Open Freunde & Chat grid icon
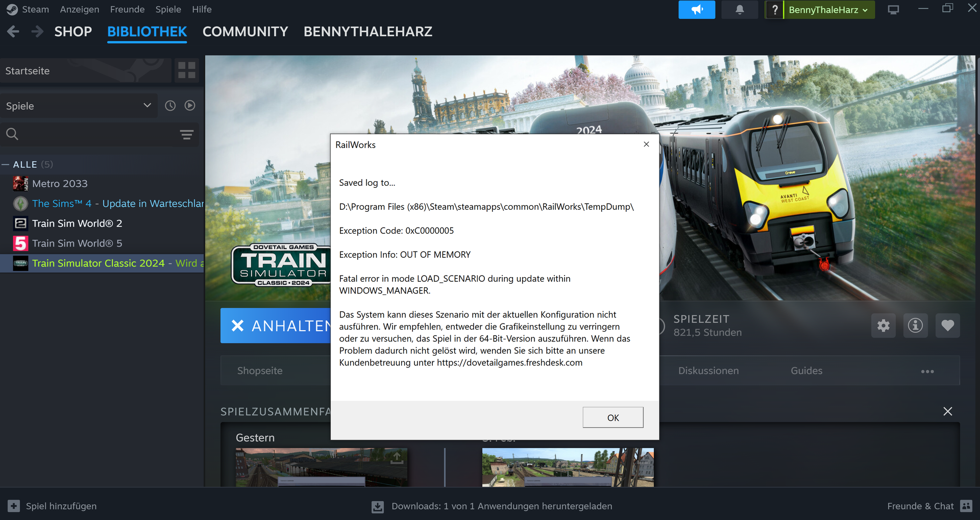 click(x=966, y=506)
